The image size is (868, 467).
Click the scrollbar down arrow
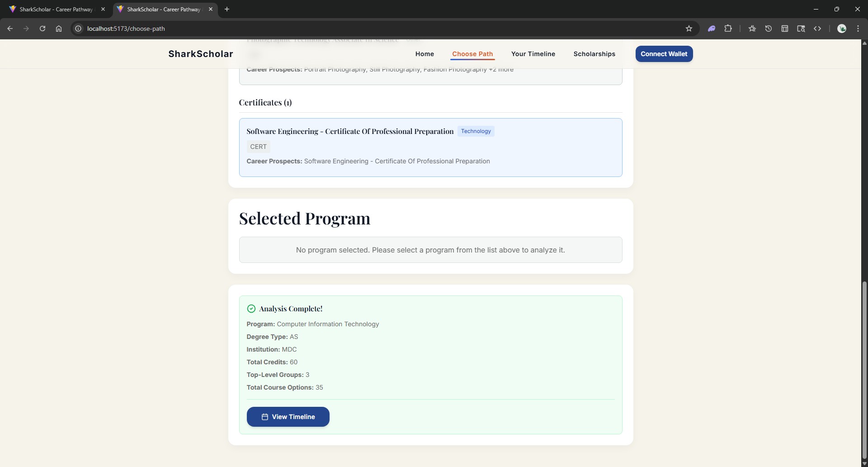tap(864, 464)
